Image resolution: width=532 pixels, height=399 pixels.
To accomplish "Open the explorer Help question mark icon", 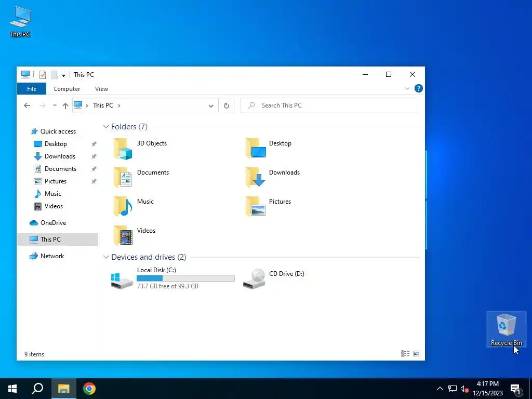I will 419,88.
